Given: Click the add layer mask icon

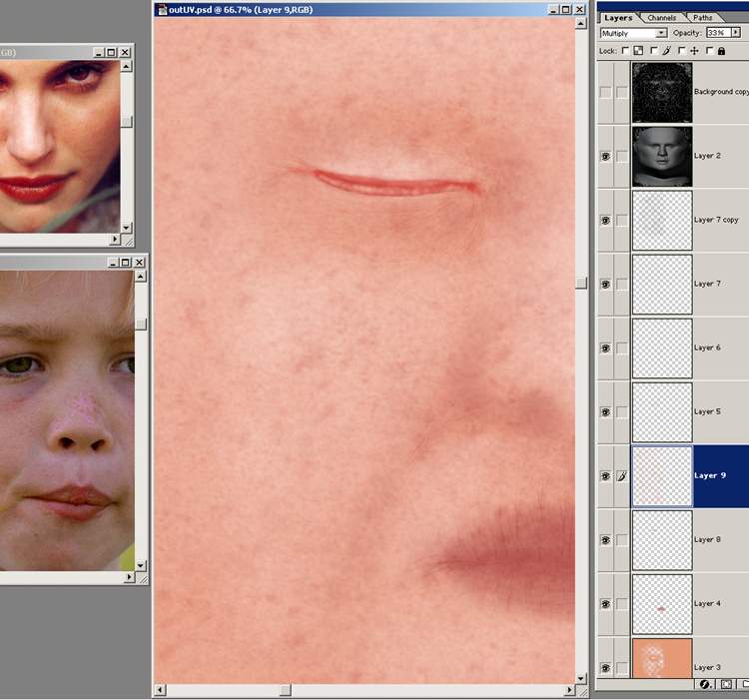Looking at the screenshot, I should pos(726,685).
